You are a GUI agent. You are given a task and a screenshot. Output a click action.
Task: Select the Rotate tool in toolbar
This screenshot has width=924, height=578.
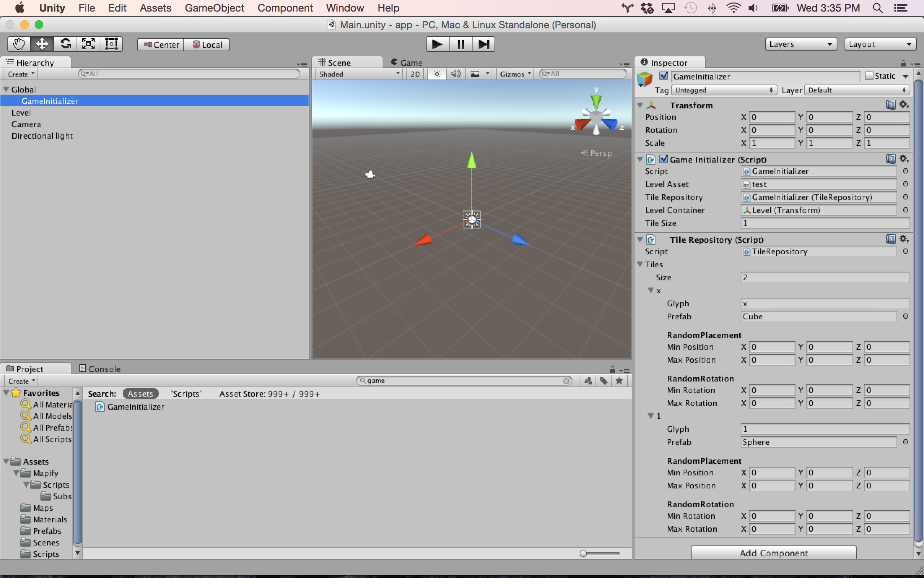point(65,44)
